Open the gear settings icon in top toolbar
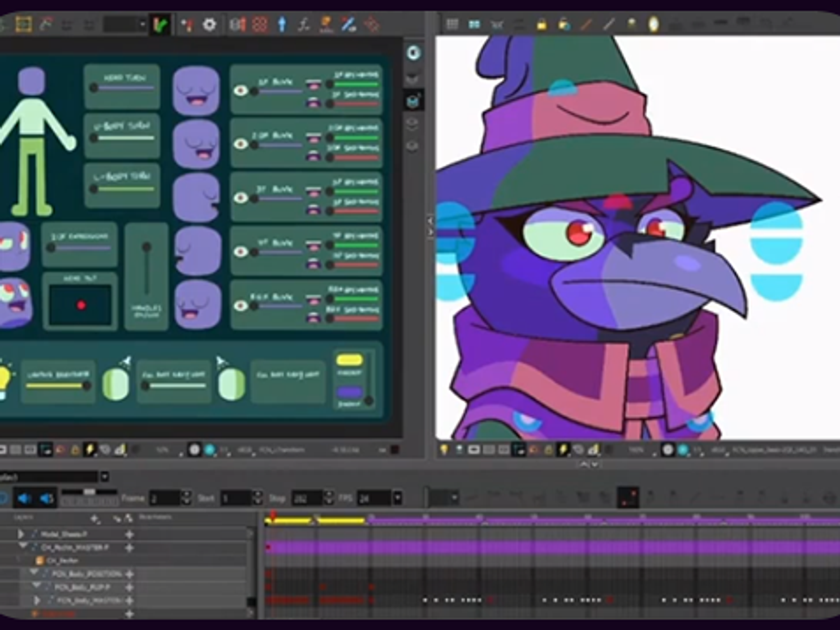Screen dimensions: 840x630 (209, 24)
